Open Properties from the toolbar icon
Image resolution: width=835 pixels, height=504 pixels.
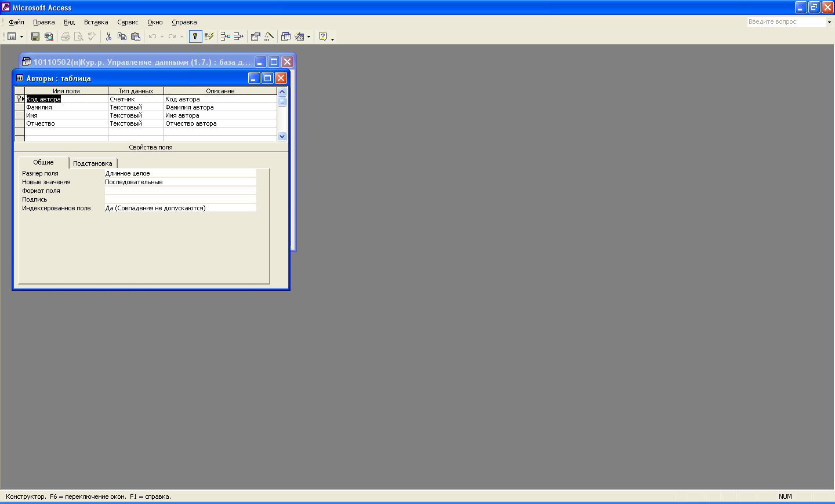[255, 36]
